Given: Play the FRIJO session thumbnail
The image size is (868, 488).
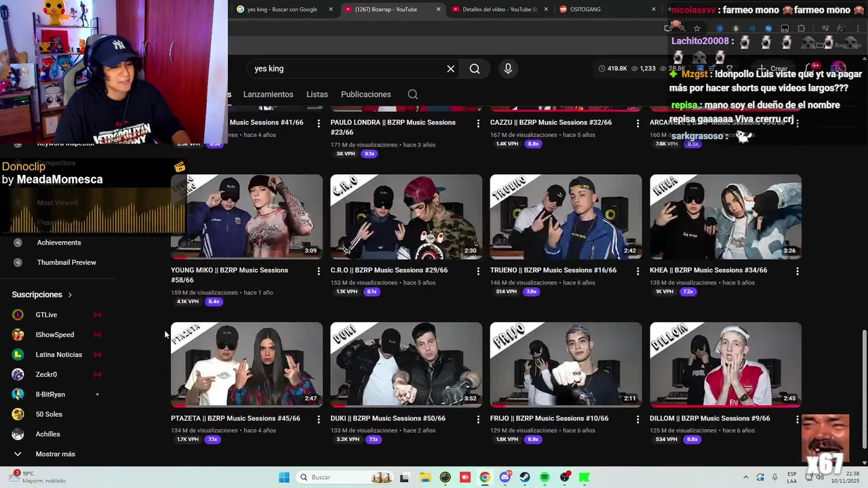Looking at the screenshot, I should click(x=566, y=365).
